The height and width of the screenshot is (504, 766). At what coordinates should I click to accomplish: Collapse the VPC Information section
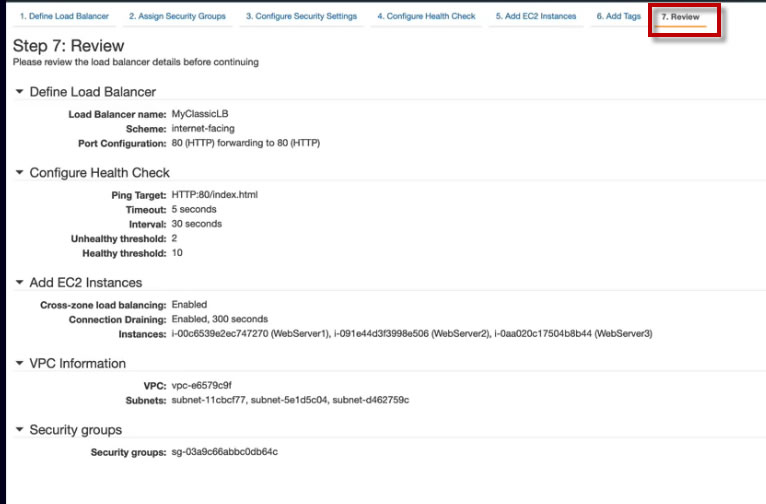click(20, 363)
